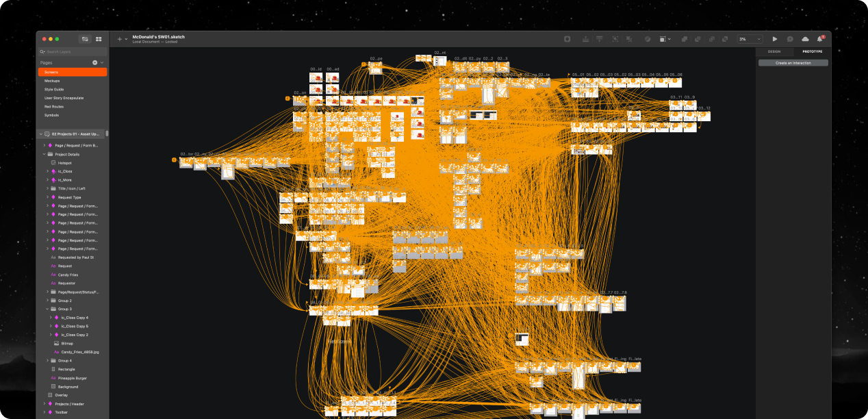The height and width of the screenshot is (419, 868).
Task: Click the Create an Interaction button
Action: pos(793,63)
